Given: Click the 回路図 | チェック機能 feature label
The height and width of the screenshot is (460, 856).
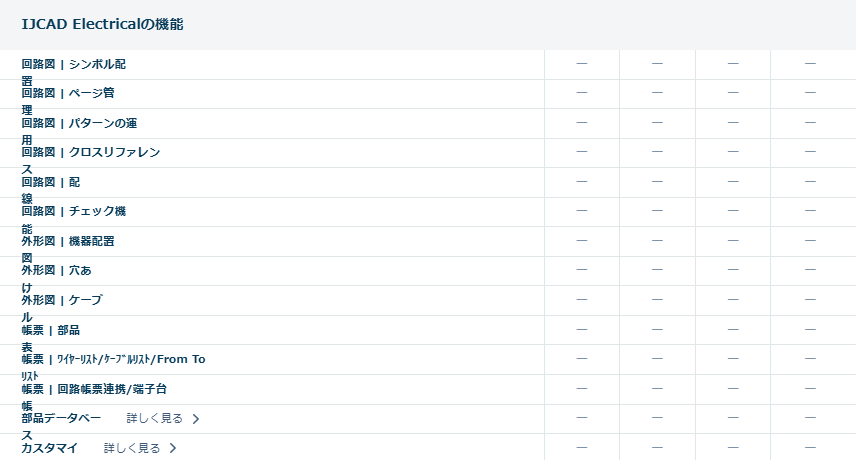Looking at the screenshot, I should (74, 211).
